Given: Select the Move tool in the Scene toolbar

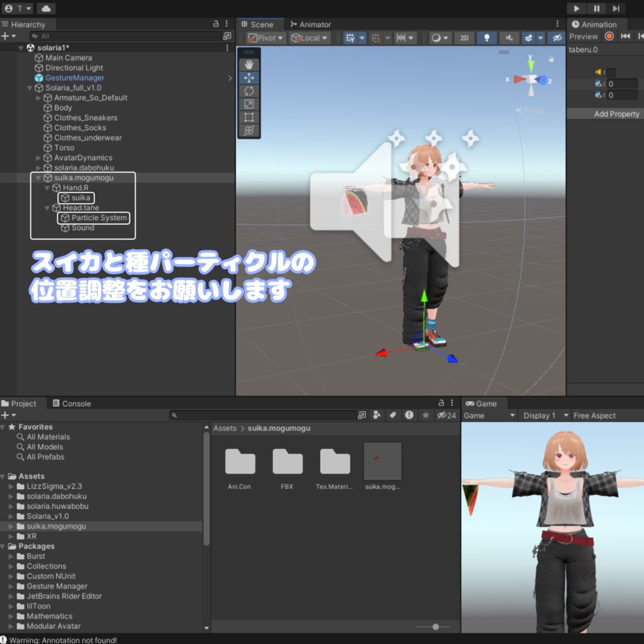Looking at the screenshot, I should click(x=248, y=77).
